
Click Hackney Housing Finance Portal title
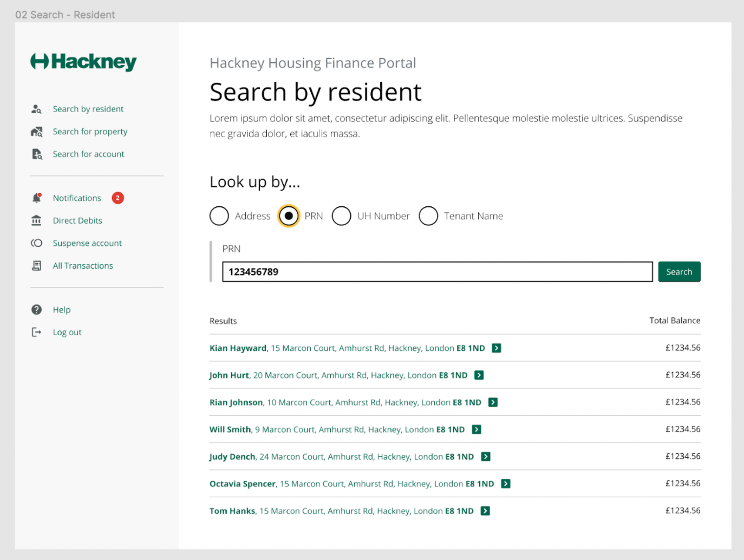[313, 63]
